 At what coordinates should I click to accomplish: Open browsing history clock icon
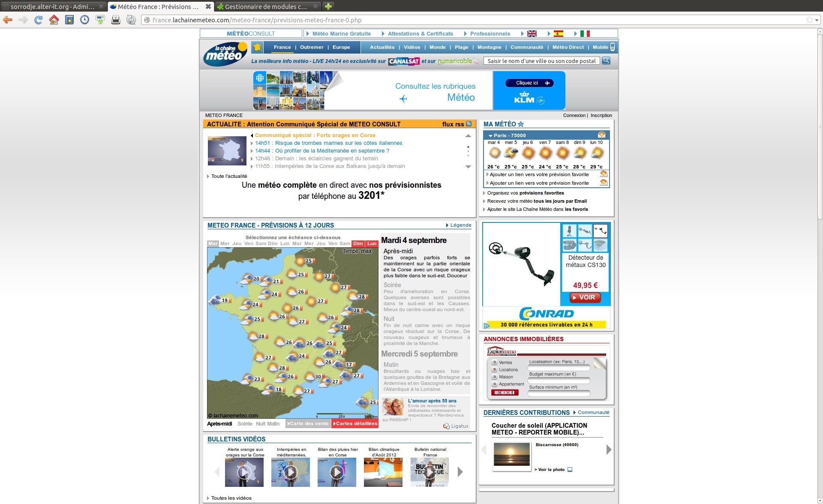(x=85, y=20)
